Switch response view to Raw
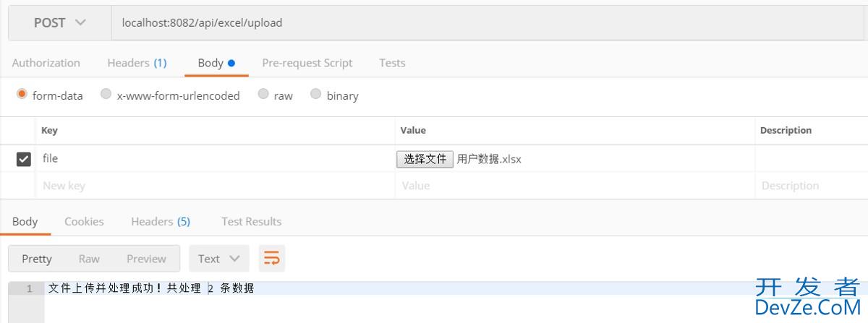The height and width of the screenshot is (323, 868). tap(89, 259)
